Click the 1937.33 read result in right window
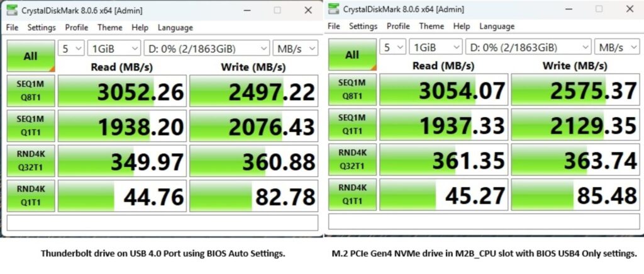The image size is (644, 274). coord(443,125)
